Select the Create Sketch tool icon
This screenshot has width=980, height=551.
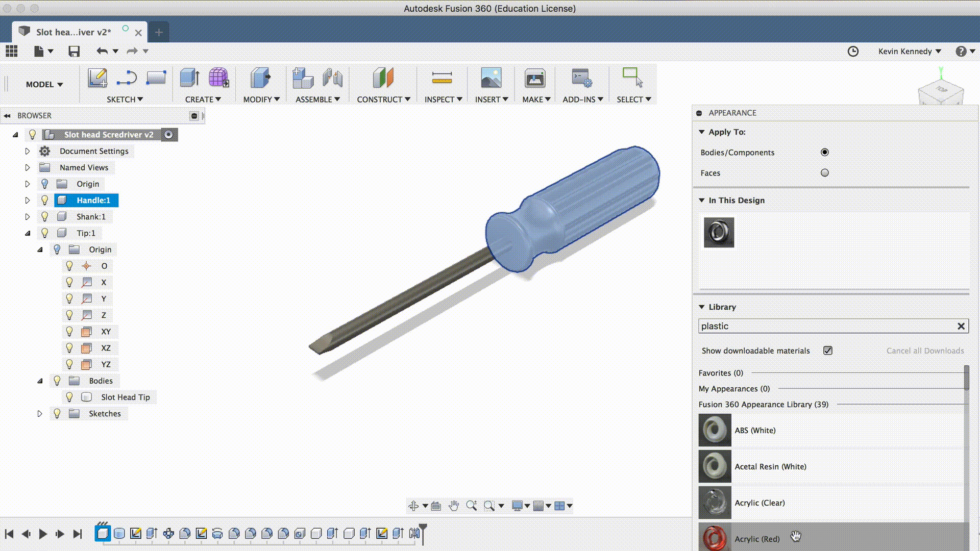[97, 78]
